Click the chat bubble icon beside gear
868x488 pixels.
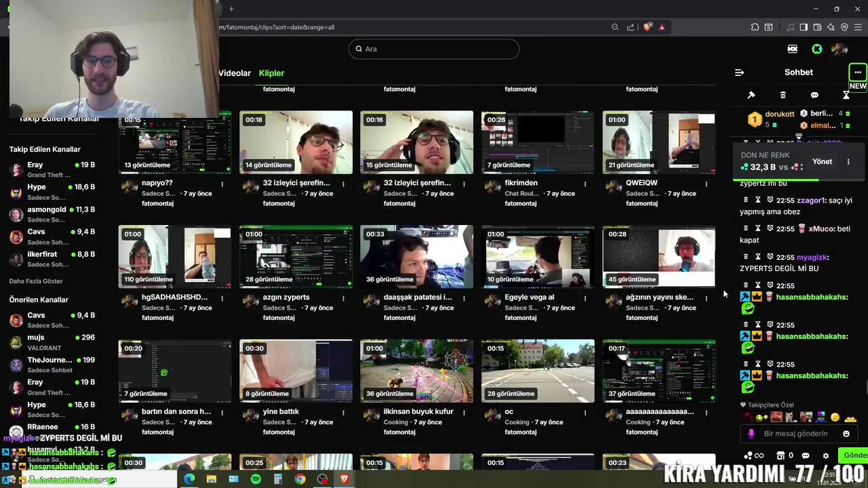[806, 455]
